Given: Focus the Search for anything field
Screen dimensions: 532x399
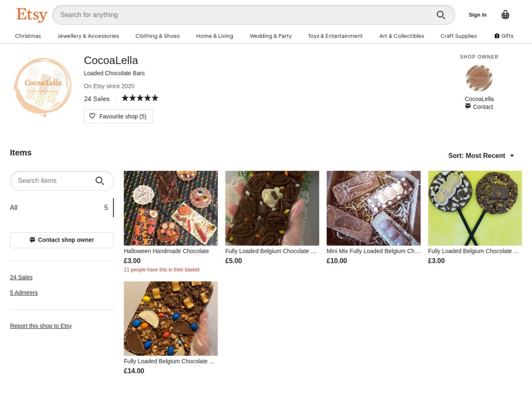Looking at the screenshot, I should tap(244, 15).
